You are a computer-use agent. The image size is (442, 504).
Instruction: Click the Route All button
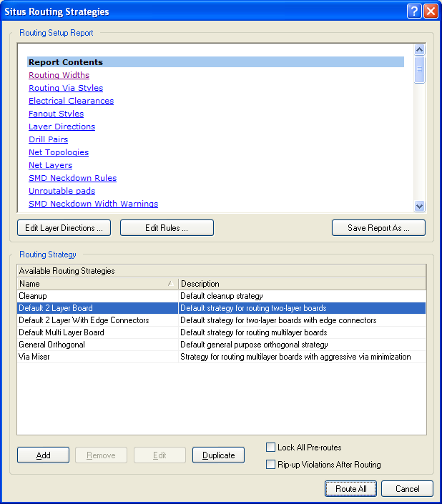[x=350, y=489]
